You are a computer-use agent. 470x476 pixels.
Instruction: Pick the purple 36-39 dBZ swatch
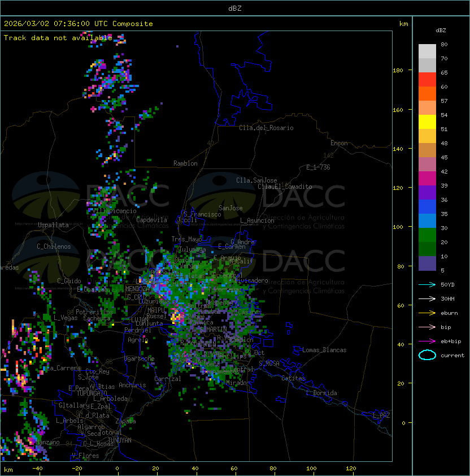point(427,192)
